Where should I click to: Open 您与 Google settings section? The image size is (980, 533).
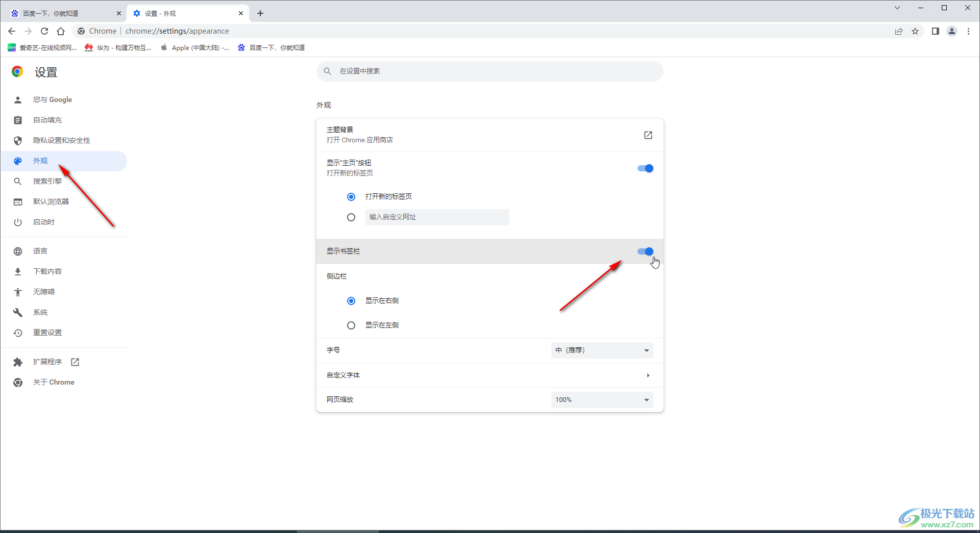(64, 99)
